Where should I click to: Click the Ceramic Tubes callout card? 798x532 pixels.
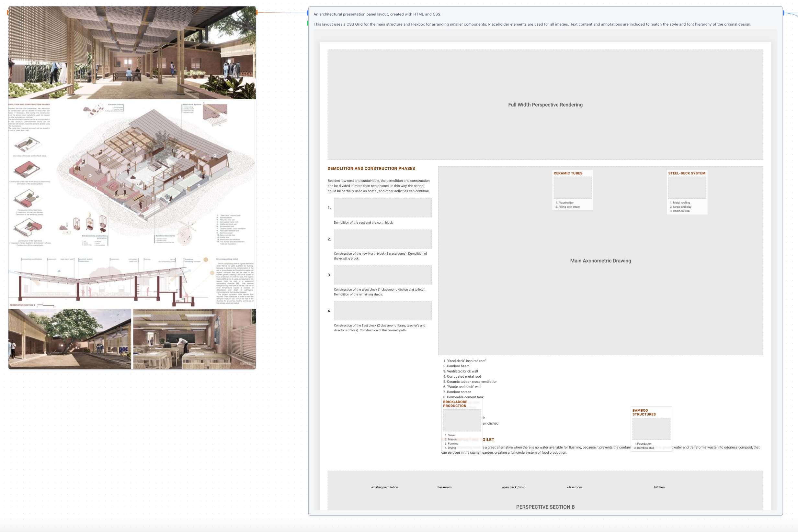click(572, 190)
